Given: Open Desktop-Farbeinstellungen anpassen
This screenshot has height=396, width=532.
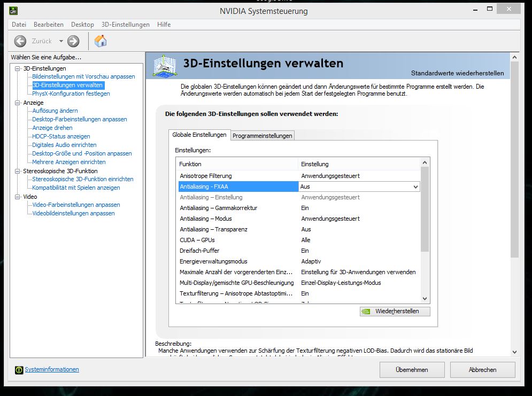Looking at the screenshot, I should click(x=79, y=119).
